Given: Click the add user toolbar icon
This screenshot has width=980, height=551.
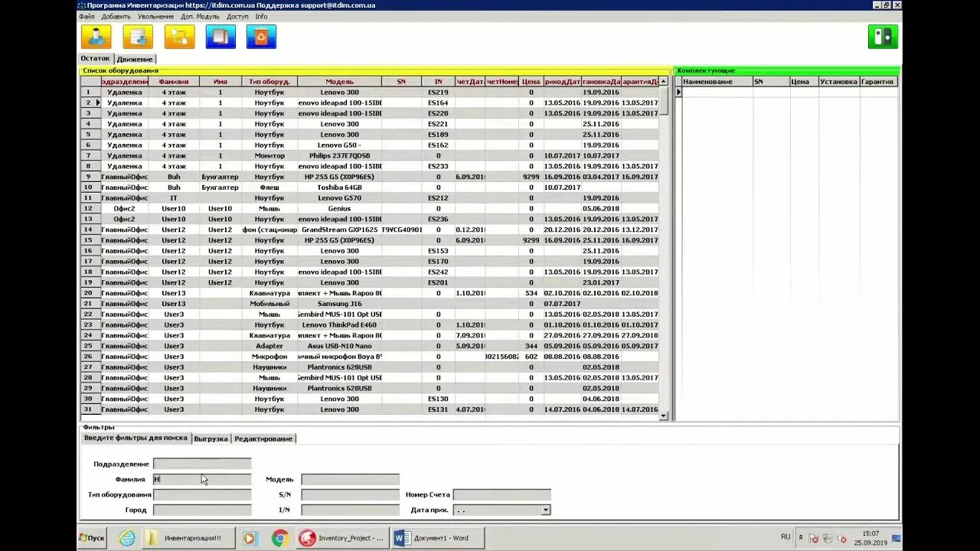Looking at the screenshot, I should [x=96, y=37].
